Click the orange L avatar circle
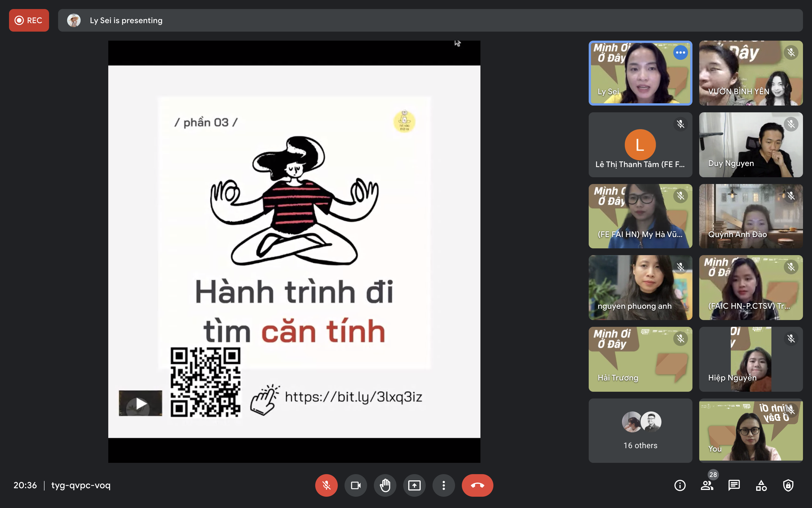 [640, 145]
